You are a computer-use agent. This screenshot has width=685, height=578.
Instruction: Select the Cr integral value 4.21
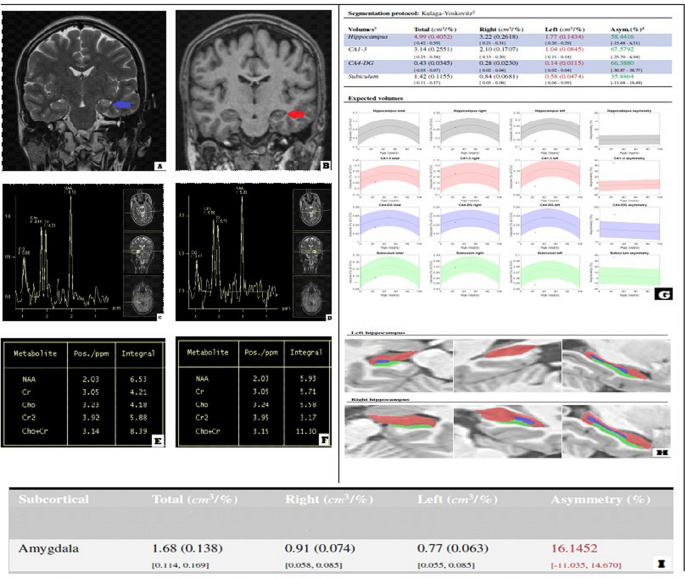pos(138,392)
